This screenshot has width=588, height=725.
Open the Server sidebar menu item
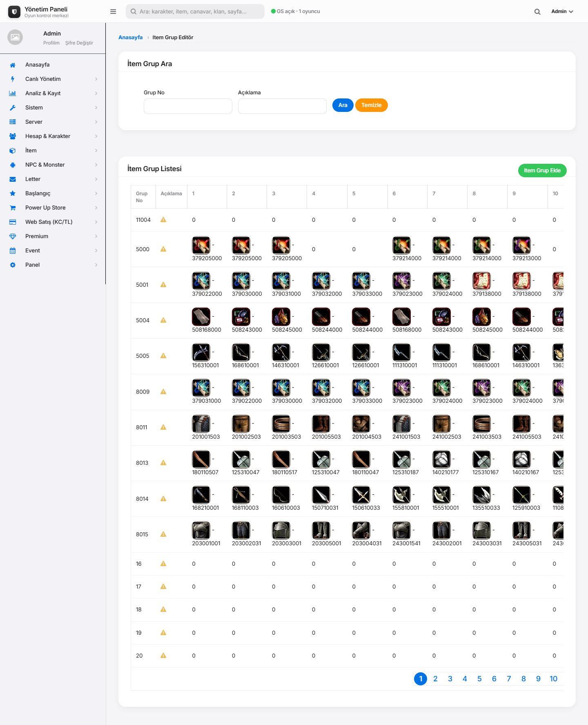click(53, 122)
